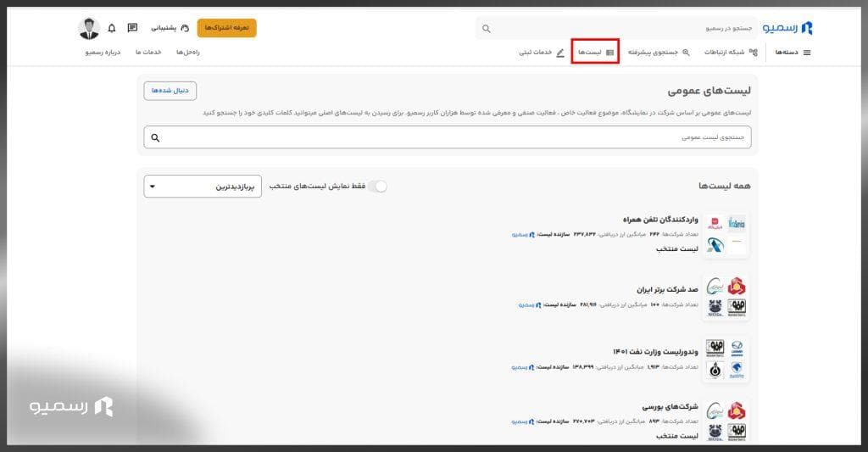Click the لیست منتخب label under واردکنندگان تلفن همراه
The image size is (868, 452).
(x=677, y=248)
